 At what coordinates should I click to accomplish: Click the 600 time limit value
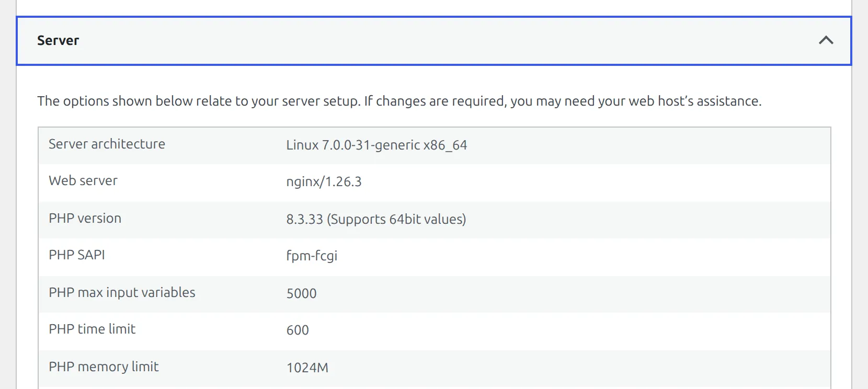(298, 330)
